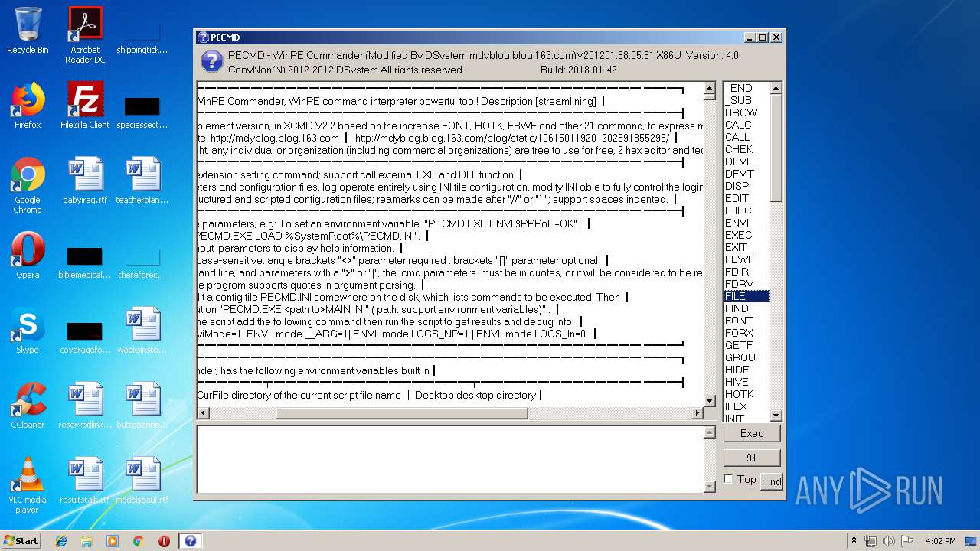This screenshot has width=980, height=551.
Task: Open the Firefox desktop shortcut
Action: click(28, 106)
